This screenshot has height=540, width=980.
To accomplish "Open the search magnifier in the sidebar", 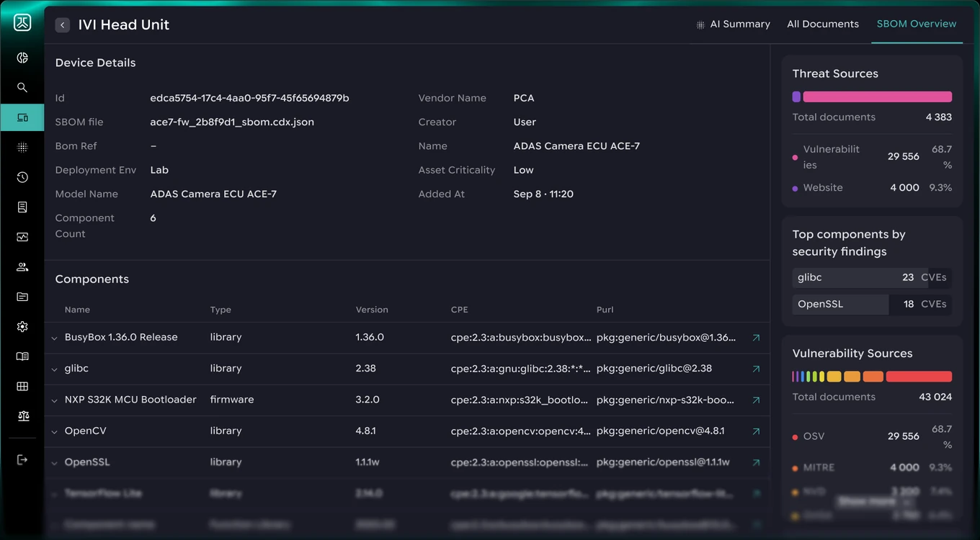I will pos(22,87).
